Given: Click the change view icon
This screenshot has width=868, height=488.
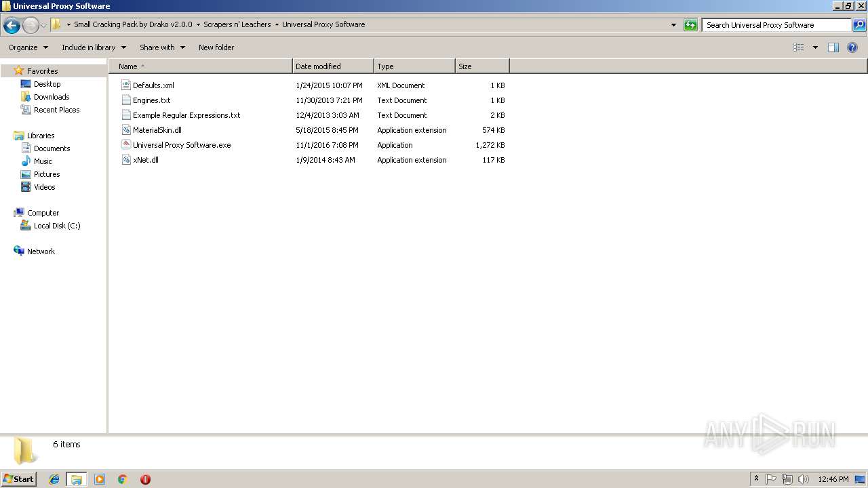Looking at the screenshot, I should [x=799, y=47].
